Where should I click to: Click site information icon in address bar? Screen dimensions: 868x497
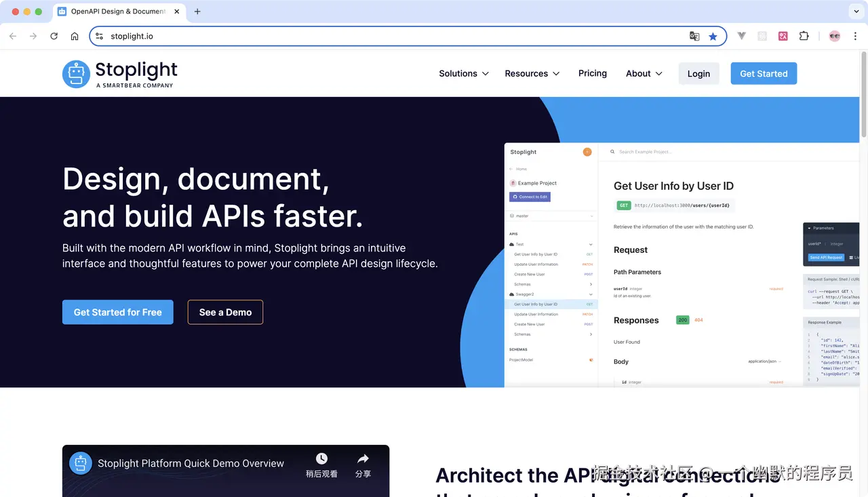(x=99, y=36)
